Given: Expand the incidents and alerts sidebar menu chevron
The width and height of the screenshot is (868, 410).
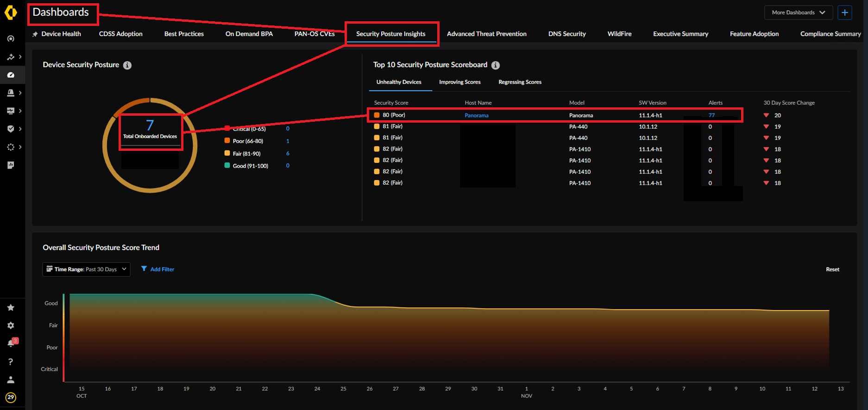Looking at the screenshot, I should (20, 93).
